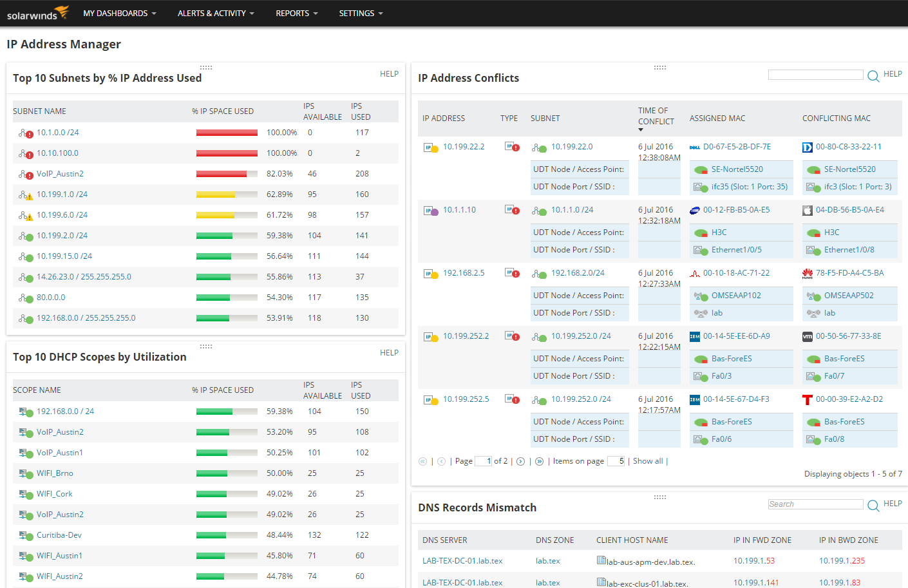Open conflicting port Ethernet1/0/8
Viewport: 908px width, 588px height.
point(849,250)
